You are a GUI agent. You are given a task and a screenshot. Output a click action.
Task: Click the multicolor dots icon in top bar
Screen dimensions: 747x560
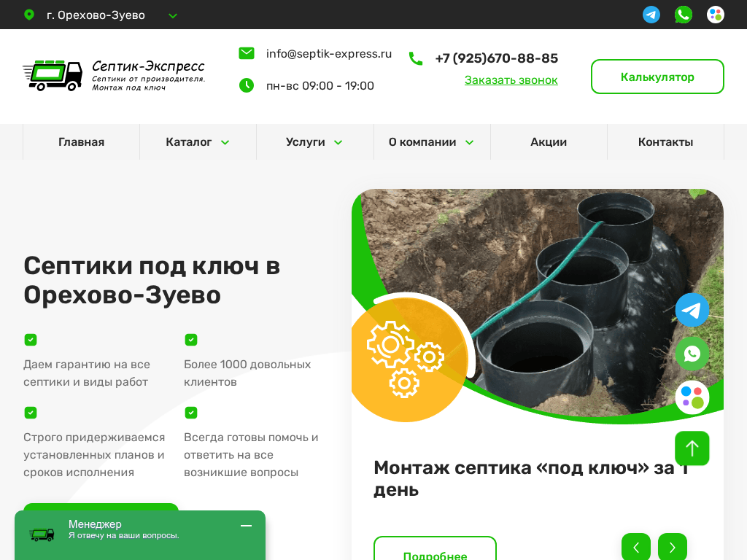(715, 15)
